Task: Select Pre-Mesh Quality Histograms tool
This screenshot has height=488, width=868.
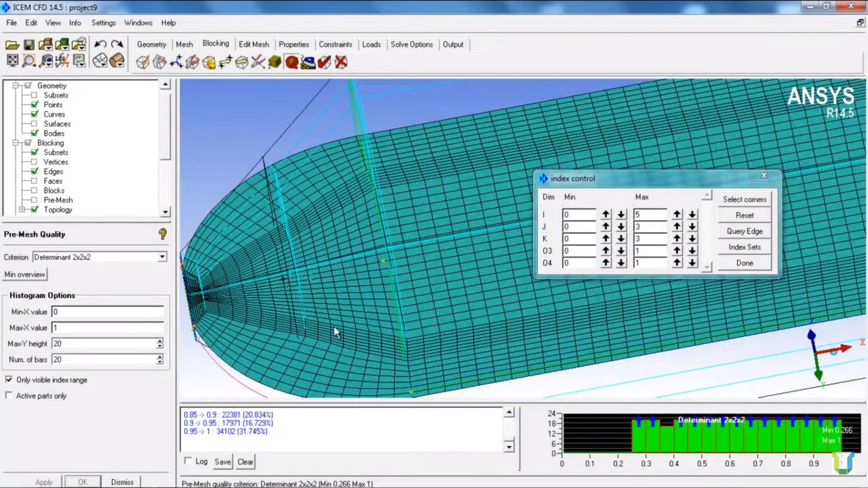Action: point(291,62)
